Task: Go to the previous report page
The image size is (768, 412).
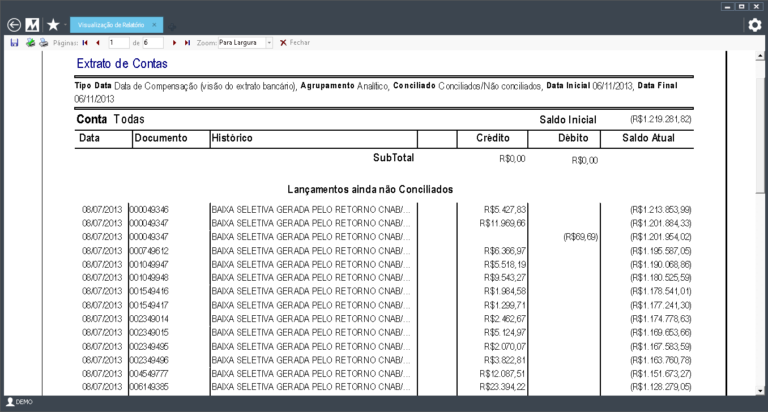Action: tap(97, 43)
